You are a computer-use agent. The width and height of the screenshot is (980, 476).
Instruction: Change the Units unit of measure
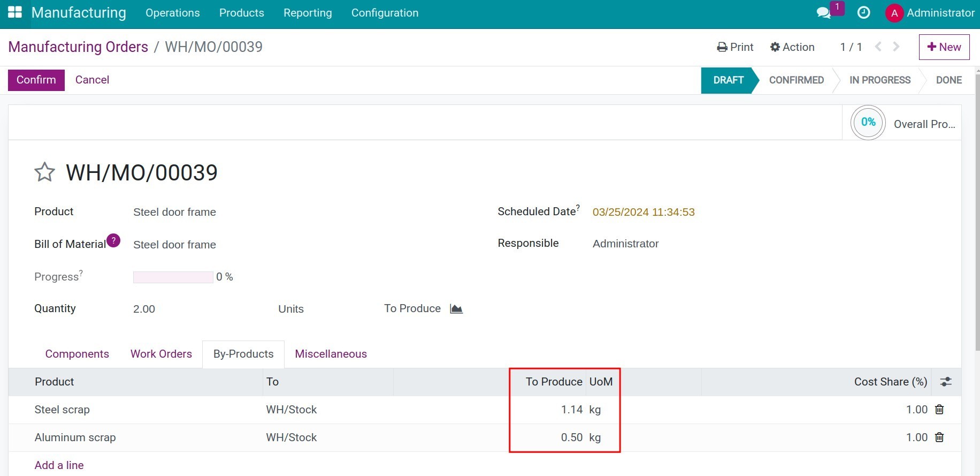point(291,309)
